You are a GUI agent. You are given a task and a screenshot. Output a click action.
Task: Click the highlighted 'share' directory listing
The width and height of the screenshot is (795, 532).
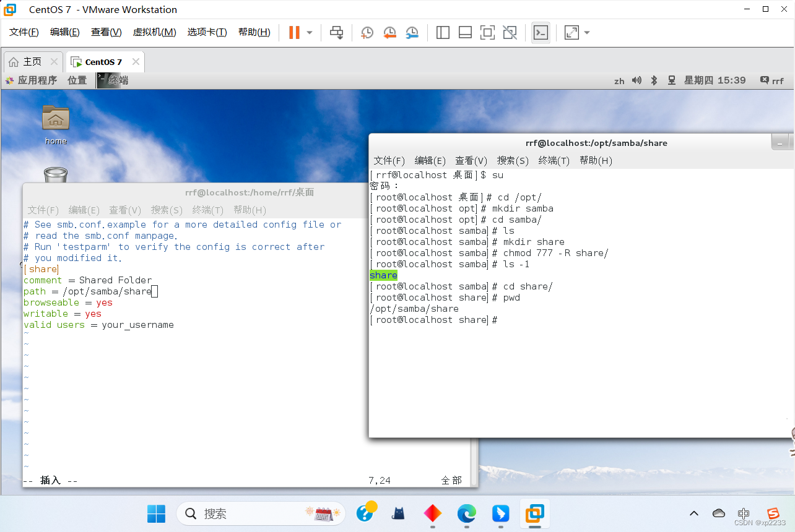(383, 275)
